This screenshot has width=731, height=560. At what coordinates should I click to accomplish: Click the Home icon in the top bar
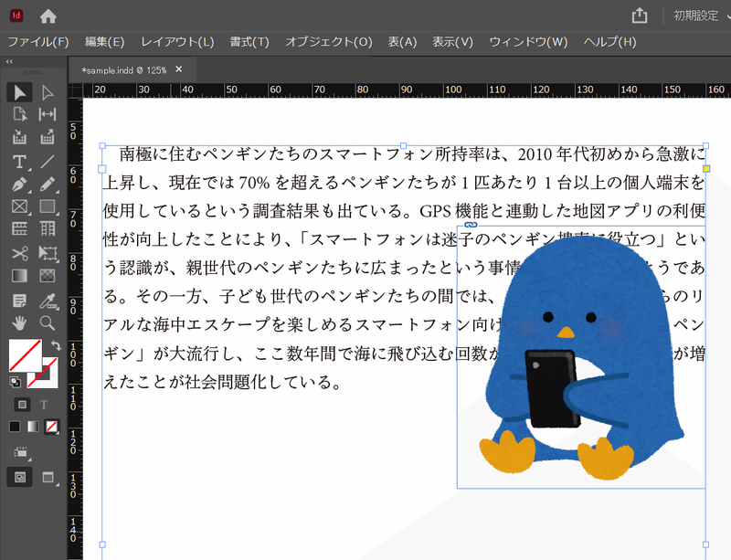(48, 16)
